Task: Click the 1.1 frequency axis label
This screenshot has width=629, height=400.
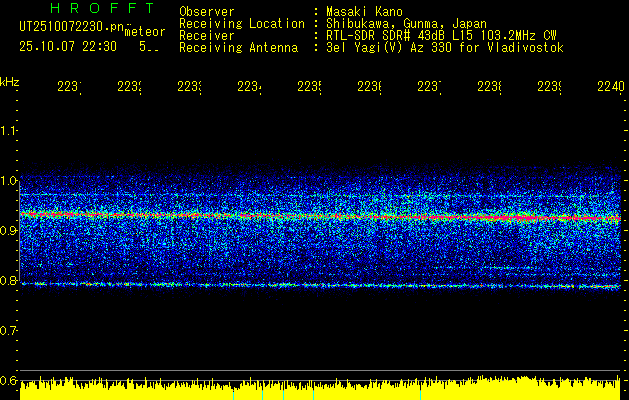Action: 8,130
